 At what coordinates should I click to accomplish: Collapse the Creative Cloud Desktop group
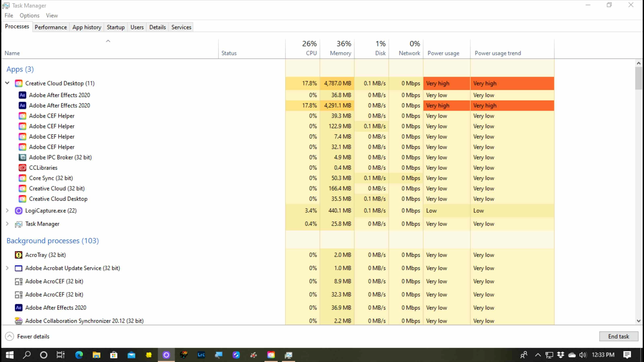click(x=7, y=83)
